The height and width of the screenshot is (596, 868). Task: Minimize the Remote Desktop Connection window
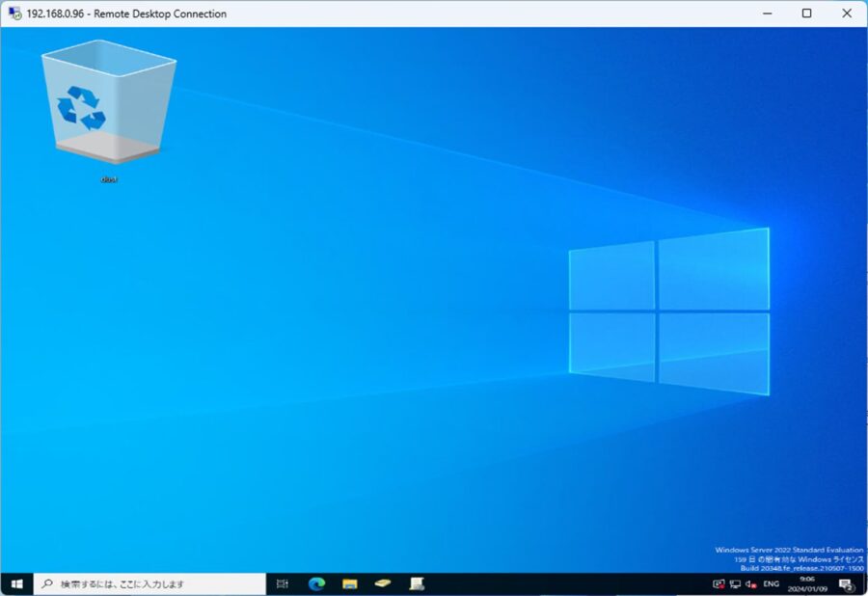click(768, 14)
